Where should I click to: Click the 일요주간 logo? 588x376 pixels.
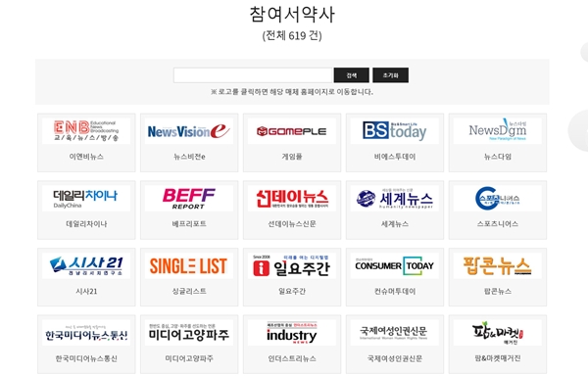coord(292,265)
